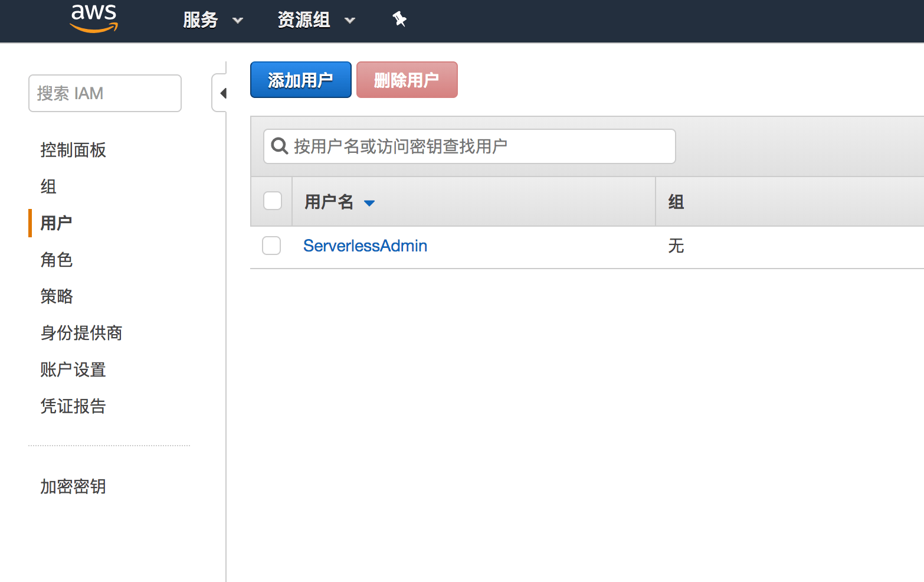Check the ServerlessAdmin user row checkbox
The width and height of the screenshot is (924, 582).
pyautogui.click(x=271, y=246)
